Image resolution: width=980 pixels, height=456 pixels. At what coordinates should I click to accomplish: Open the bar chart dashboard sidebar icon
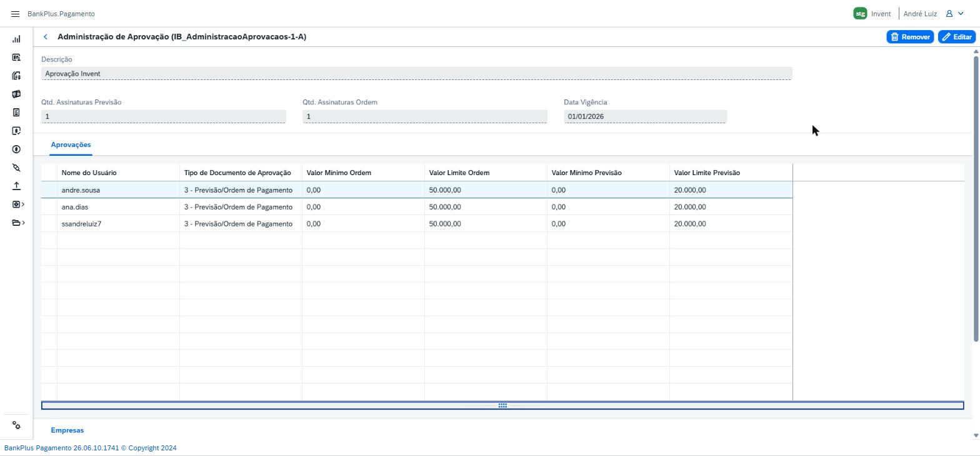16,39
